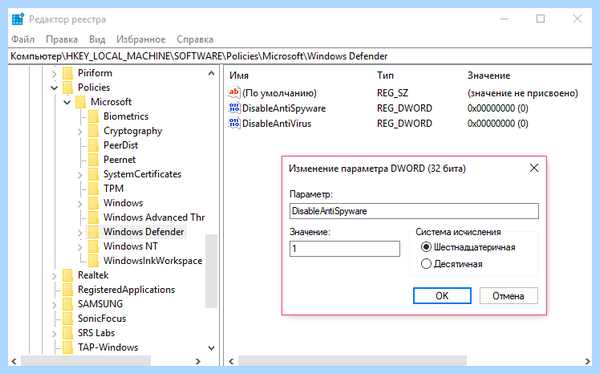Open the Вид menu
600x374 pixels.
(97, 39)
